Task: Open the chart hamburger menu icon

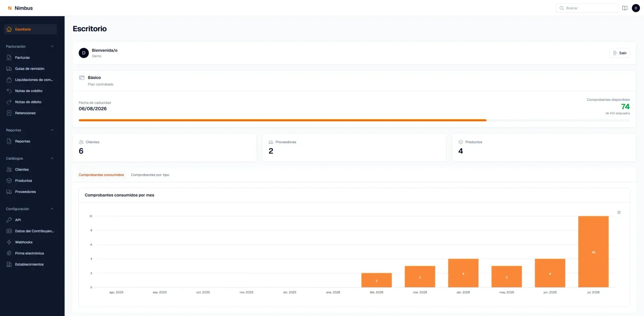Action: pyautogui.click(x=619, y=212)
